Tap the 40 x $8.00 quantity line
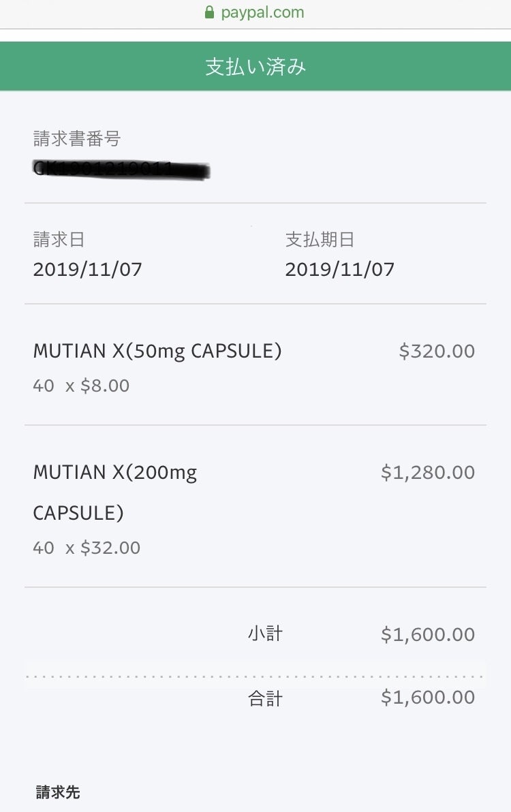 81,386
